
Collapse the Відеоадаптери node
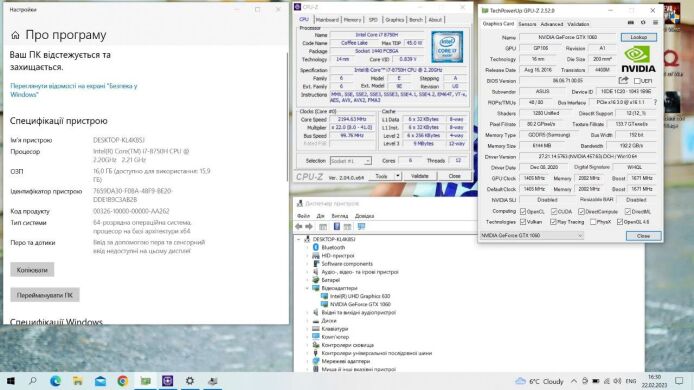click(x=307, y=288)
